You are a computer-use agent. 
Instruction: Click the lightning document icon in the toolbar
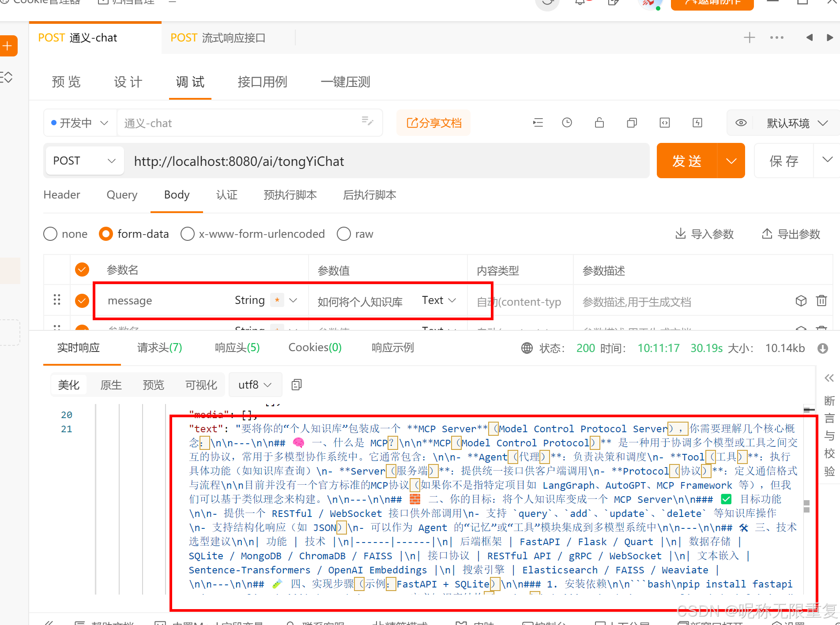click(697, 123)
